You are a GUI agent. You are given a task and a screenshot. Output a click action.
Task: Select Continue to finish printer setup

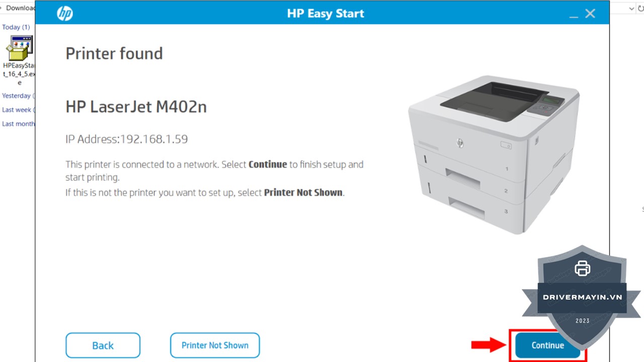click(548, 345)
